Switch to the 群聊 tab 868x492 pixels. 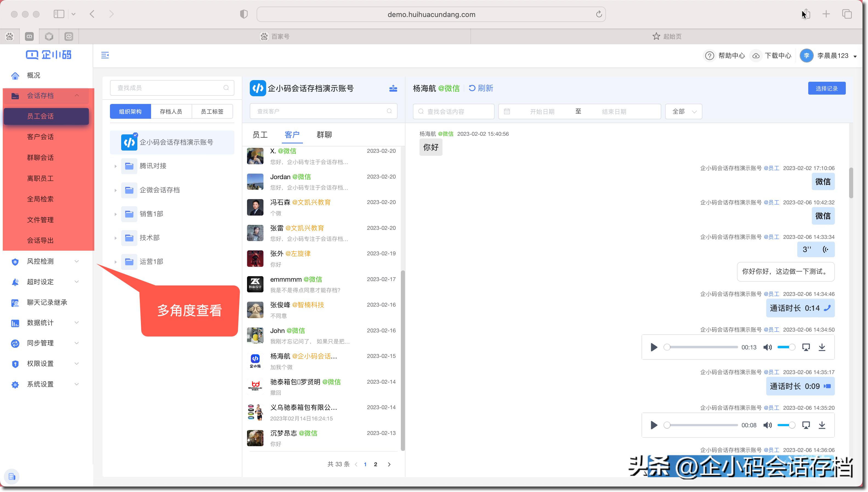[324, 135]
